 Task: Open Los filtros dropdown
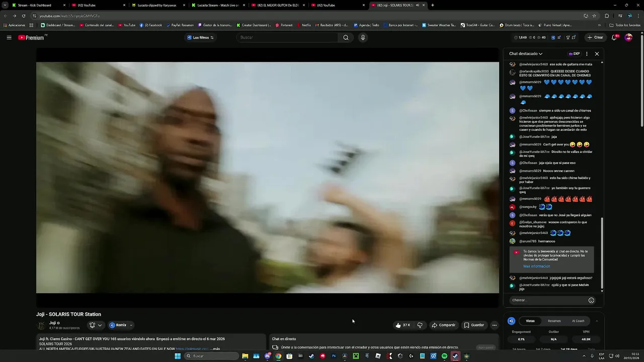click(200, 37)
